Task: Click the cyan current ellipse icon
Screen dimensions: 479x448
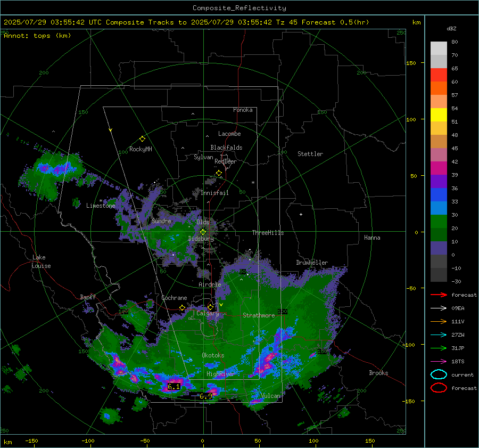Action: [439, 374]
